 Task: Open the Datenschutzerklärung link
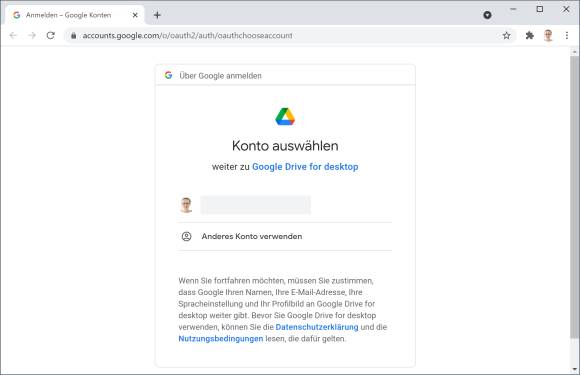(317, 327)
